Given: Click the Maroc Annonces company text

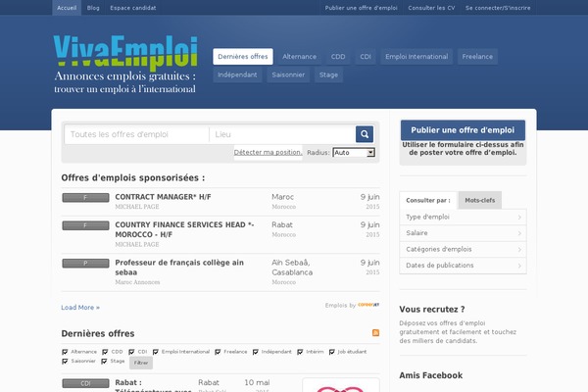Looking at the screenshot, I should click(x=137, y=281).
